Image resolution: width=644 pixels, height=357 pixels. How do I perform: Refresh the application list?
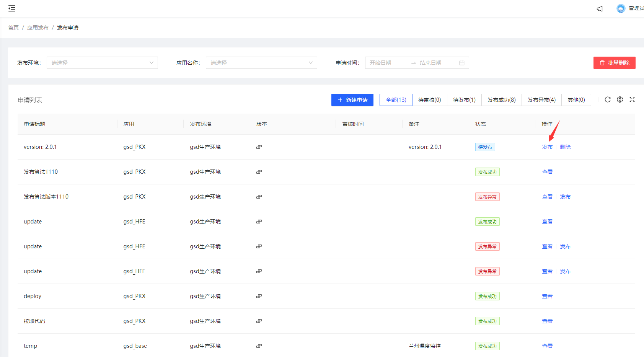(x=608, y=99)
